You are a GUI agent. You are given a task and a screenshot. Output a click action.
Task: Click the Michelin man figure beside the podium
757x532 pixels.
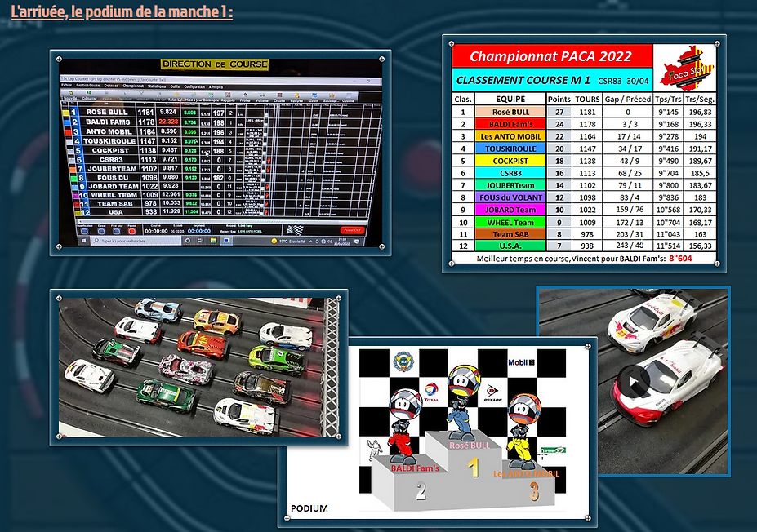click(374, 450)
